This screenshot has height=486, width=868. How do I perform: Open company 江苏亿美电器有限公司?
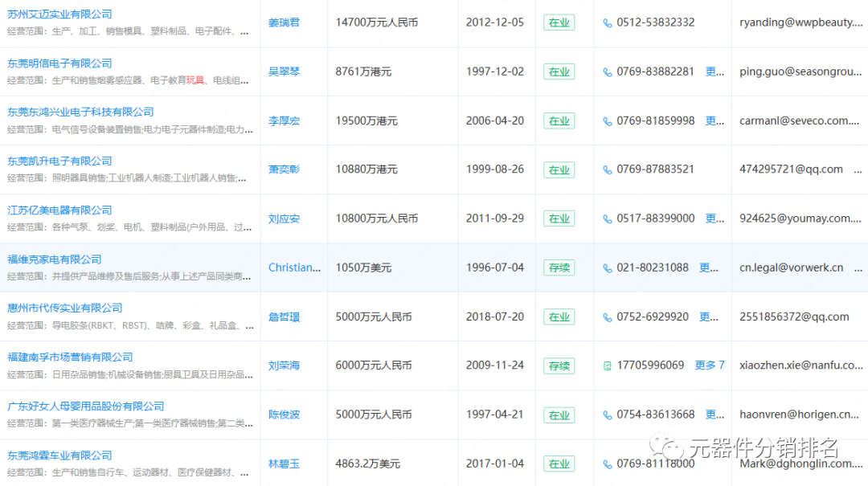click(x=59, y=210)
